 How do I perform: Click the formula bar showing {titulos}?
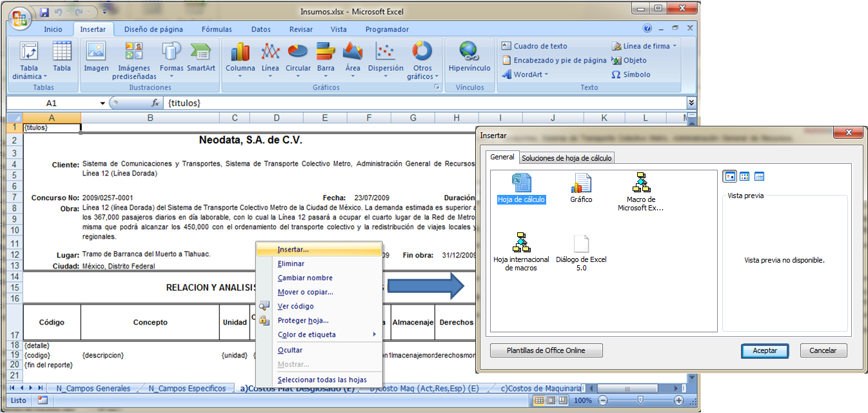(x=426, y=103)
